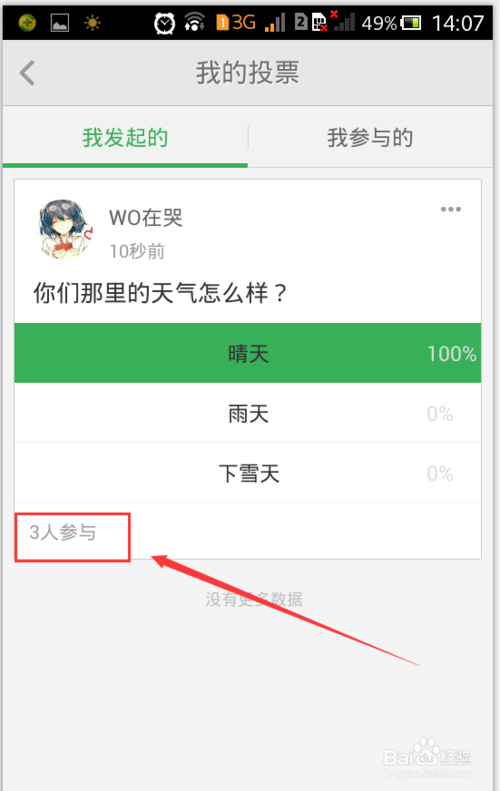500x791 pixels.
Task: Tap the 3人参与 participant count
Action: coord(63,532)
